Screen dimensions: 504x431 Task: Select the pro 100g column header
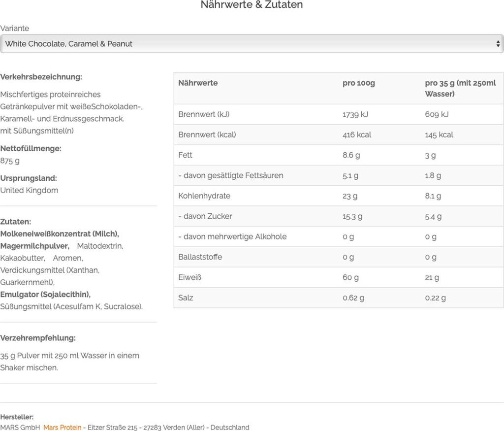click(359, 83)
